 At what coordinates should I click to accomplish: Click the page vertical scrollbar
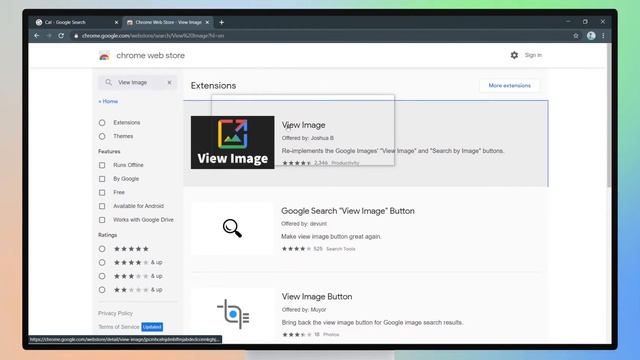point(609,116)
